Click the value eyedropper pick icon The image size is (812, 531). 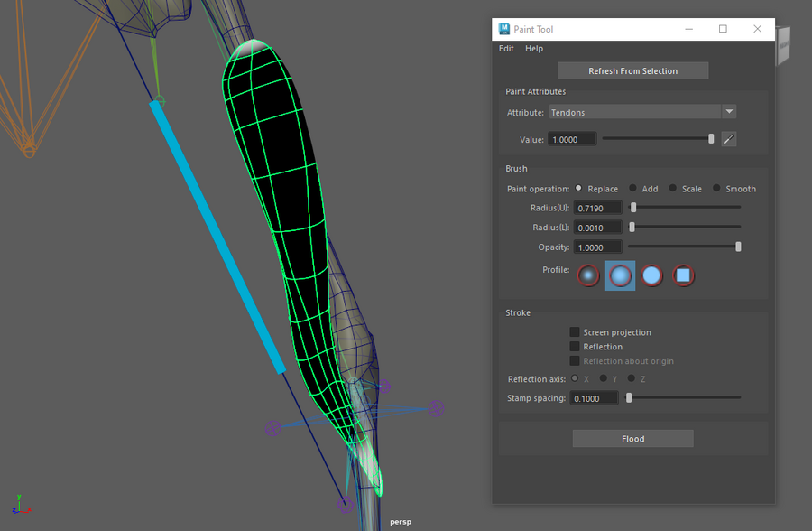(729, 139)
